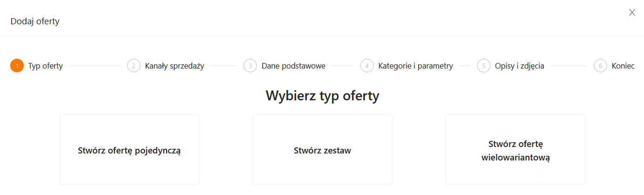Select the step 3 circle indicator
Viewport: 644px width, 195px height.
[250, 66]
